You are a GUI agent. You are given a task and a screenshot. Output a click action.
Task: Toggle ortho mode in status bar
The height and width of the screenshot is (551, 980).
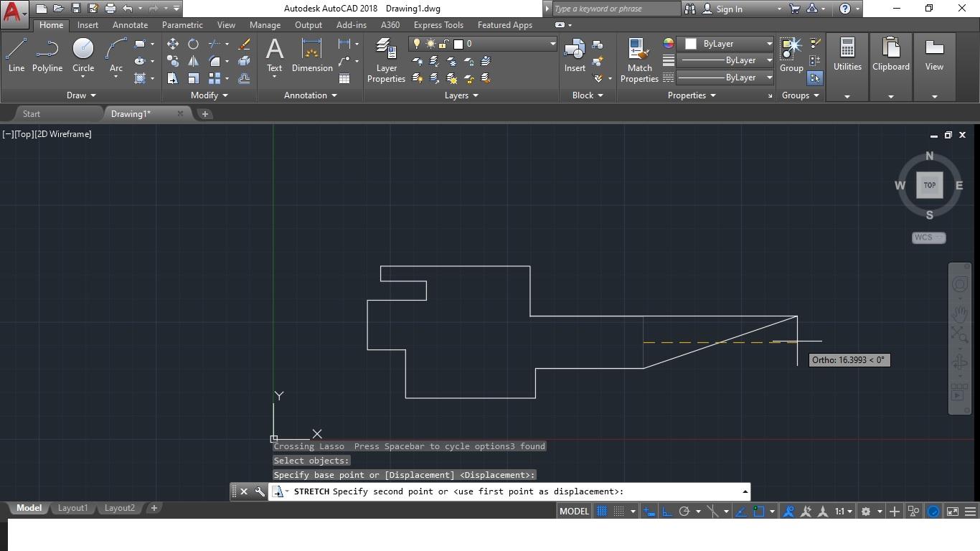(667, 512)
